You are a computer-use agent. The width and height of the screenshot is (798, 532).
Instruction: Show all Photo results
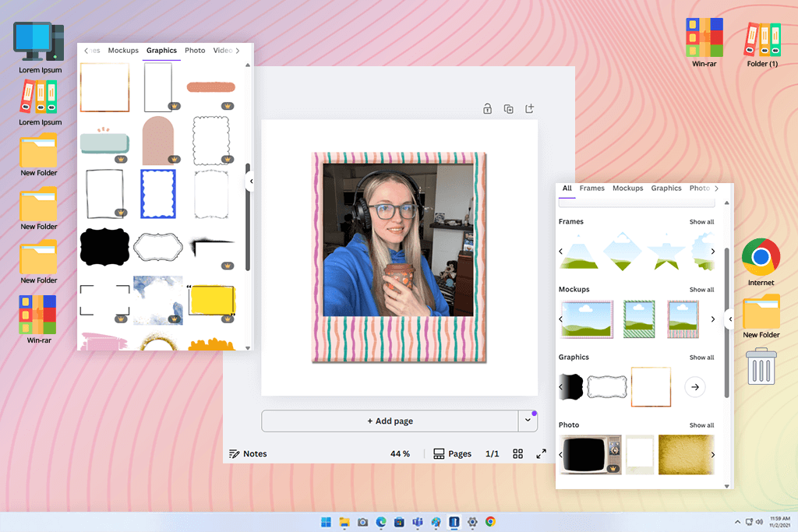(x=701, y=425)
